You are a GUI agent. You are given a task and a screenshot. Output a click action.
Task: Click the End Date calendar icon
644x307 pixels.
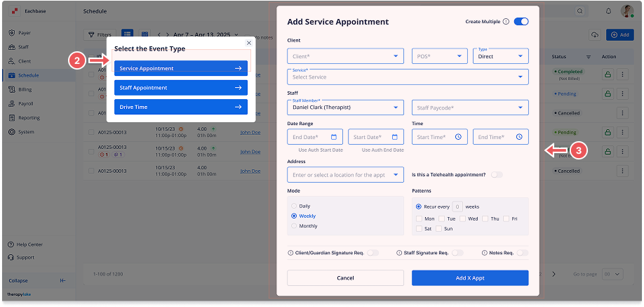[x=334, y=137]
